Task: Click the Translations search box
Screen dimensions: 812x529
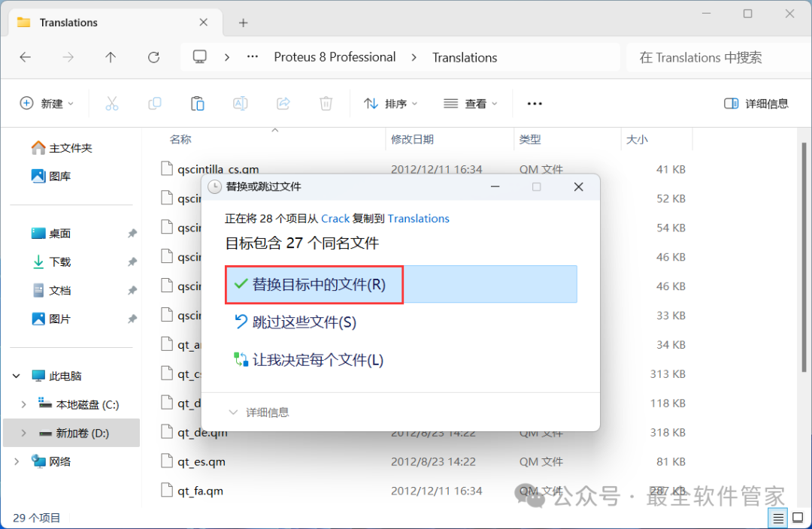Action: tap(707, 57)
